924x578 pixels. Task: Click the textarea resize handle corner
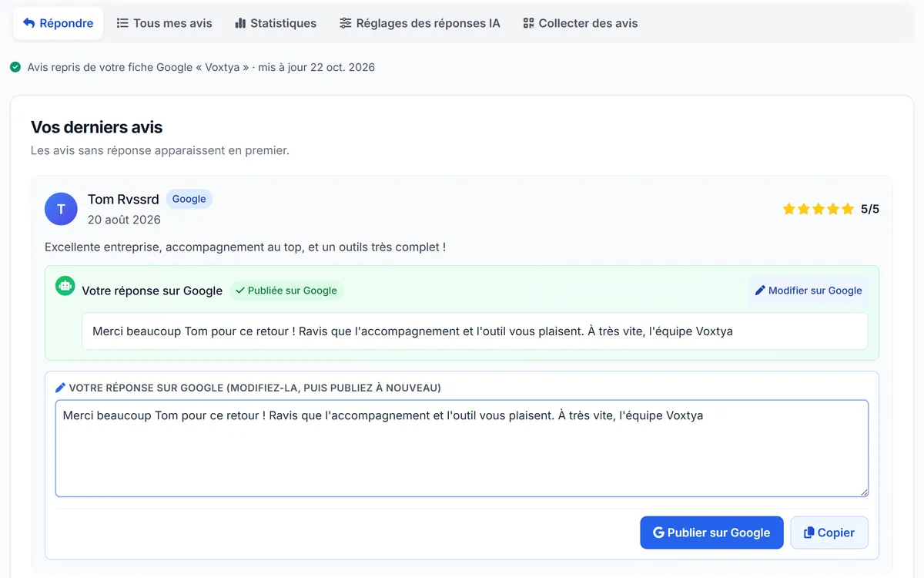[863, 492]
